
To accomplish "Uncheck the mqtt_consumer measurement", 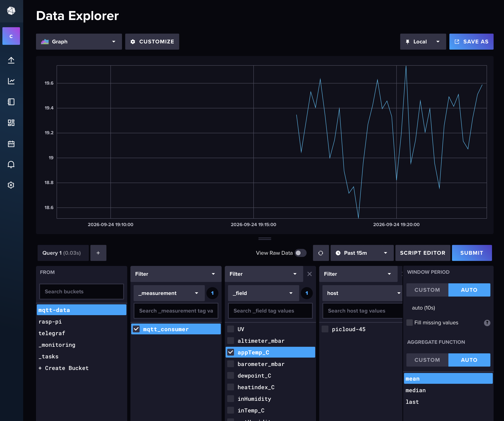I will pos(136,329).
